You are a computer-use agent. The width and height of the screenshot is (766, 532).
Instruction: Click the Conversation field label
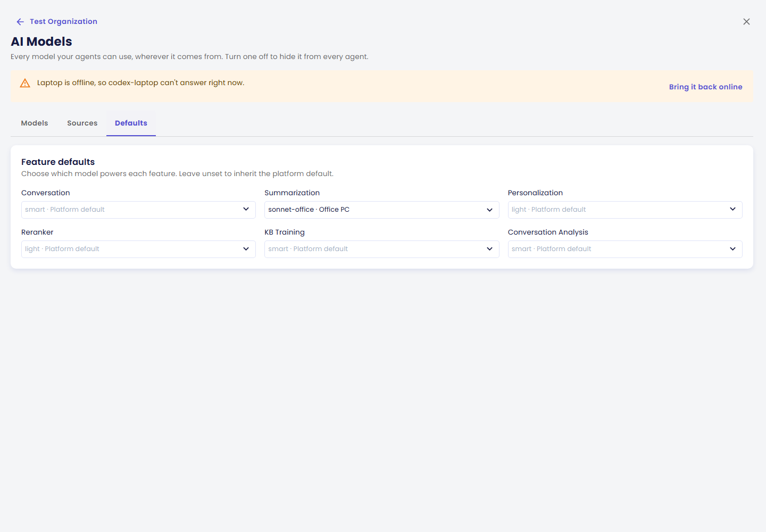46,193
